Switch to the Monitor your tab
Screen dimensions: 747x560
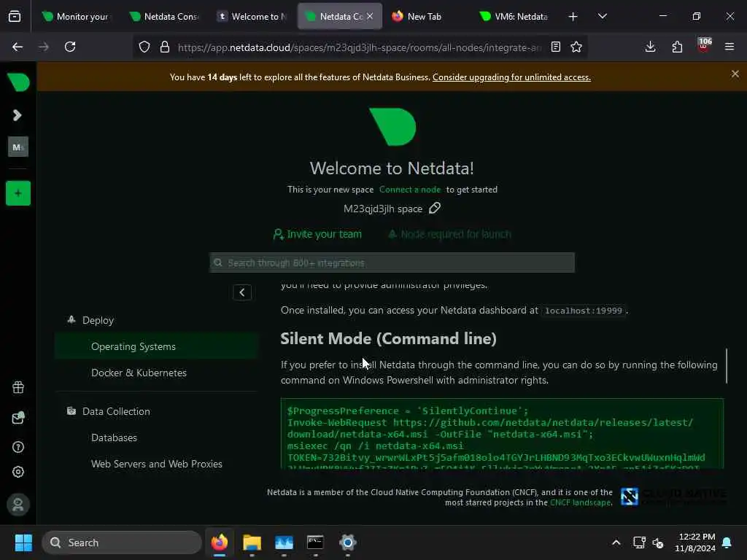(x=75, y=17)
